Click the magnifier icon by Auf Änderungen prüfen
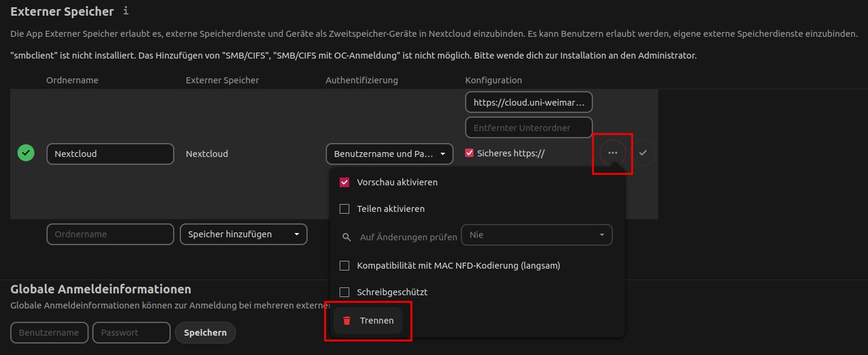Viewport: 868px width, 355px height. (x=347, y=237)
